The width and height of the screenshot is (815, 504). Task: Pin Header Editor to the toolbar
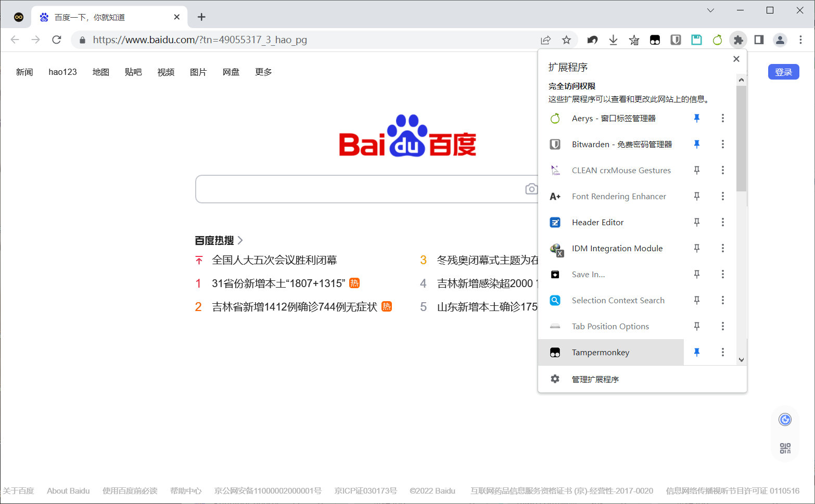pyautogui.click(x=697, y=223)
